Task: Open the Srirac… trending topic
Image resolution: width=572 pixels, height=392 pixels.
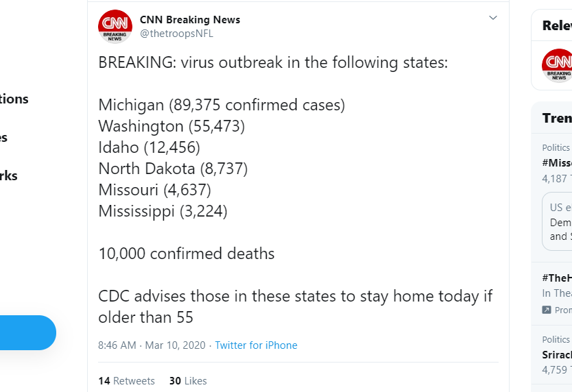Action: pos(555,354)
